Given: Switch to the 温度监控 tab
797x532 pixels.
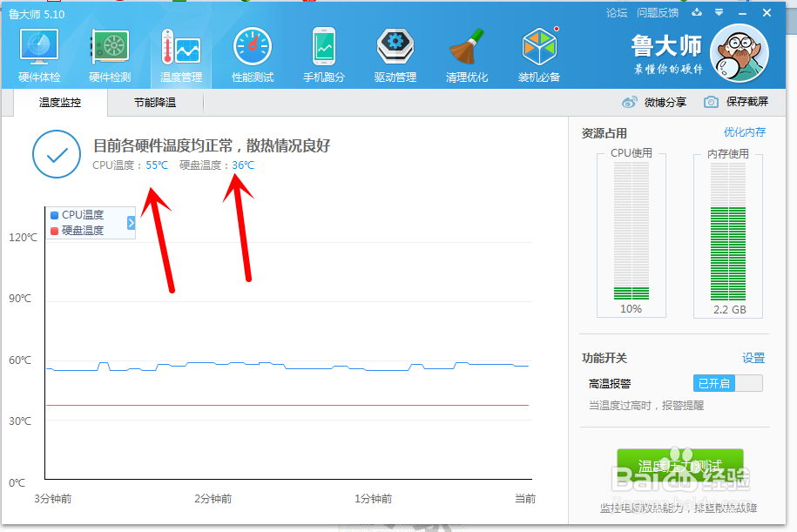Looking at the screenshot, I should click(60, 103).
